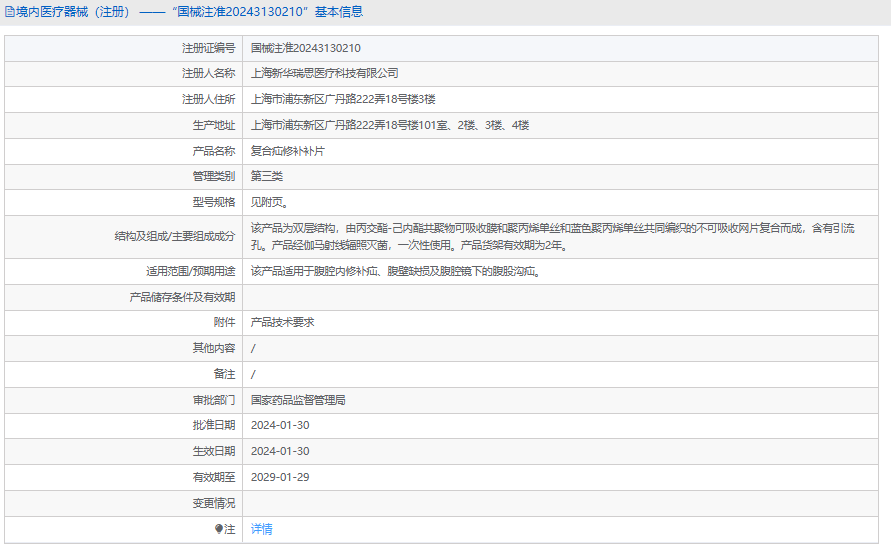Click the lightbulb icon next to 注
This screenshot has height=544, width=891.
pyautogui.click(x=220, y=529)
